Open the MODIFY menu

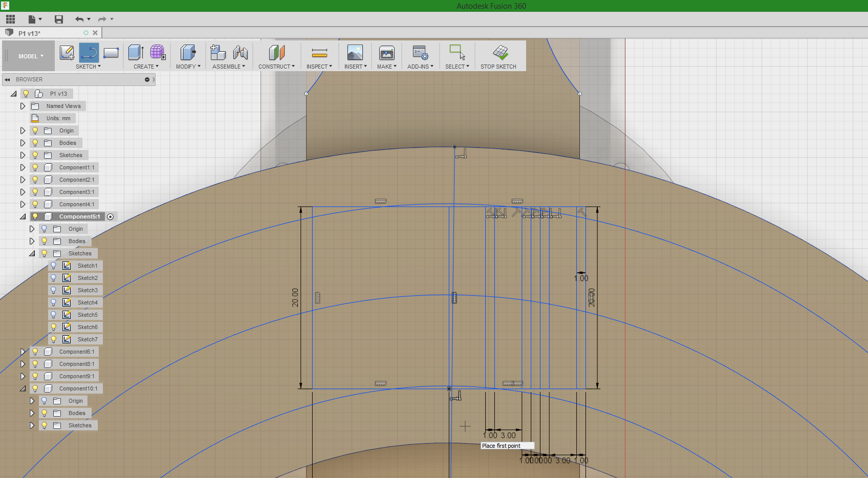[188, 67]
